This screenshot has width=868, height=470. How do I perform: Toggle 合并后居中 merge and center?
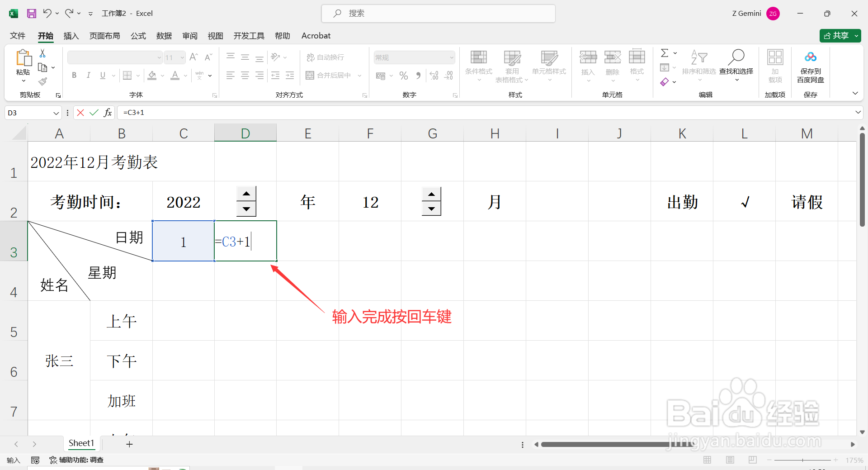[x=327, y=75]
